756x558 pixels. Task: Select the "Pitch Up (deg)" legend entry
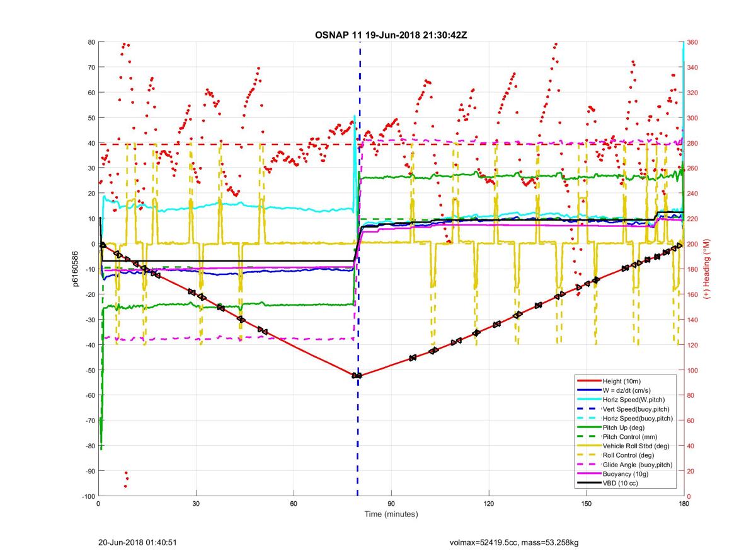(x=624, y=427)
